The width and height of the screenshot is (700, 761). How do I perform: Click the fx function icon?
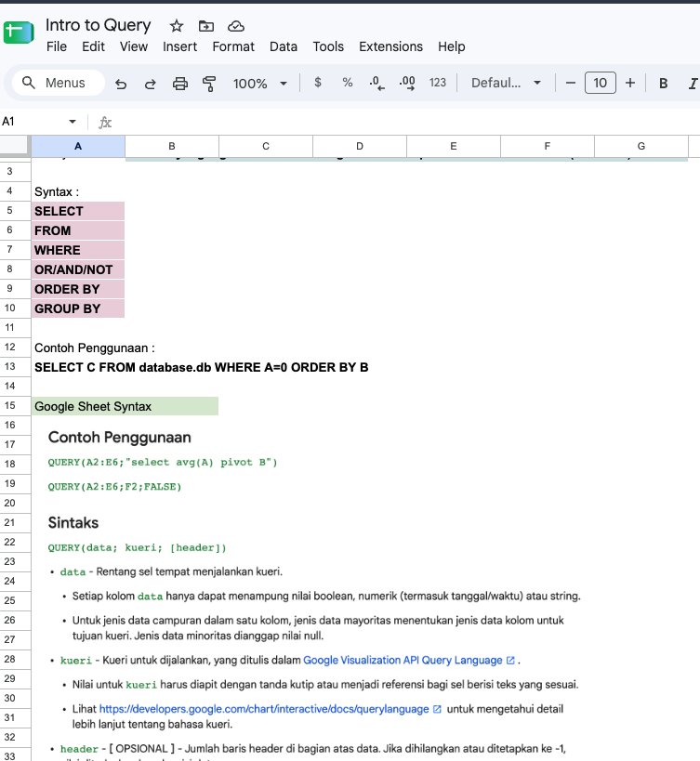click(x=105, y=123)
